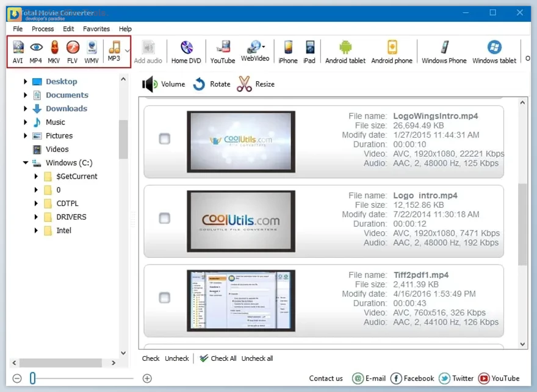Choose the YouTube preset in toolbar
Screen dimensions: 537x392
(223, 52)
